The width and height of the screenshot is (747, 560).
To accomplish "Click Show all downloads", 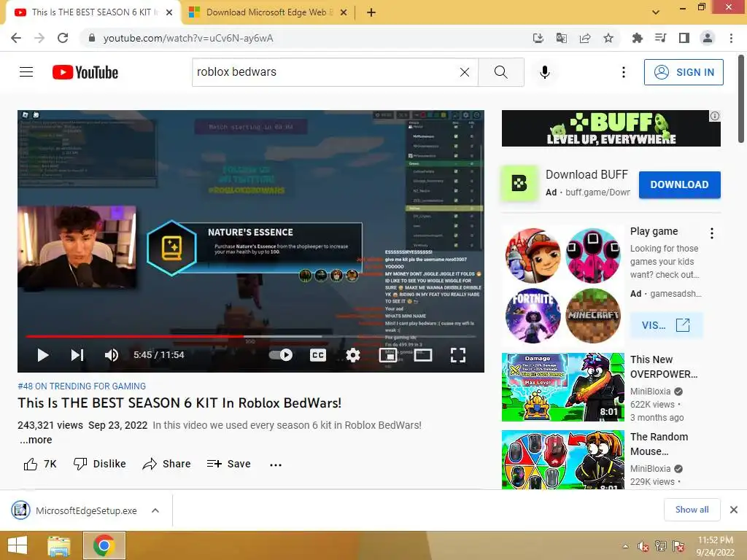I will pyautogui.click(x=692, y=510).
